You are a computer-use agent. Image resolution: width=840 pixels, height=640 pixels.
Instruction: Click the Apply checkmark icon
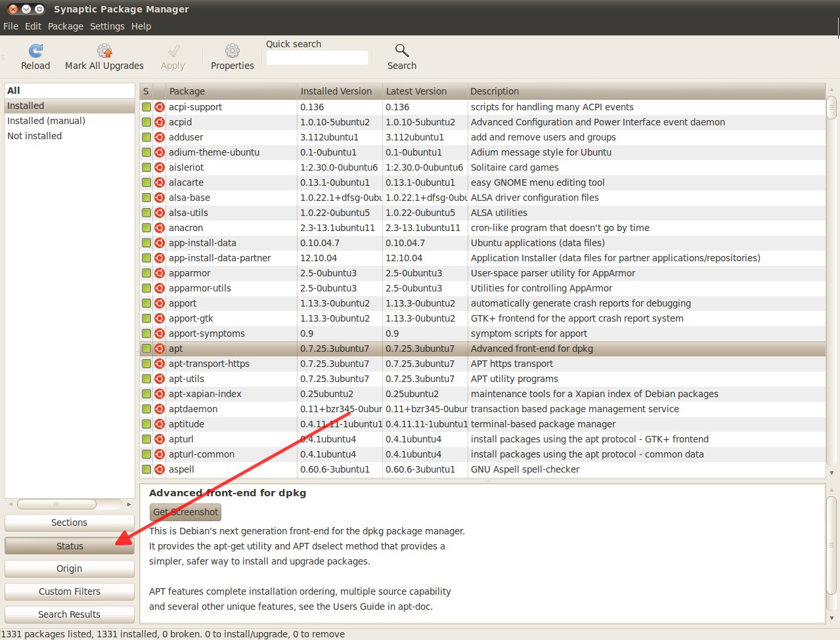pyautogui.click(x=173, y=51)
